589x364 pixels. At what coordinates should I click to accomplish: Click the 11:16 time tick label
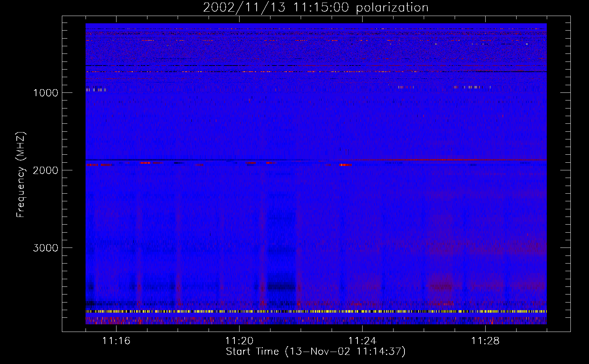tap(116, 341)
